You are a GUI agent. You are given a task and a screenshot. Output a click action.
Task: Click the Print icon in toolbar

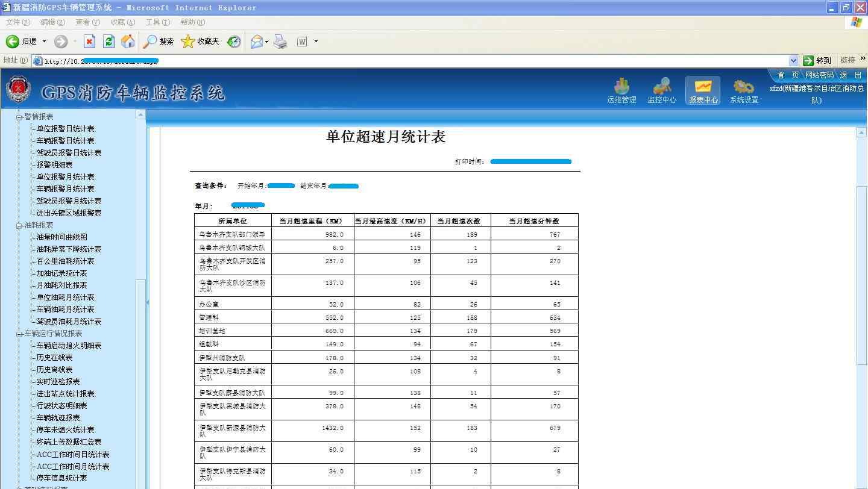pyautogui.click(x=280, y=42)
